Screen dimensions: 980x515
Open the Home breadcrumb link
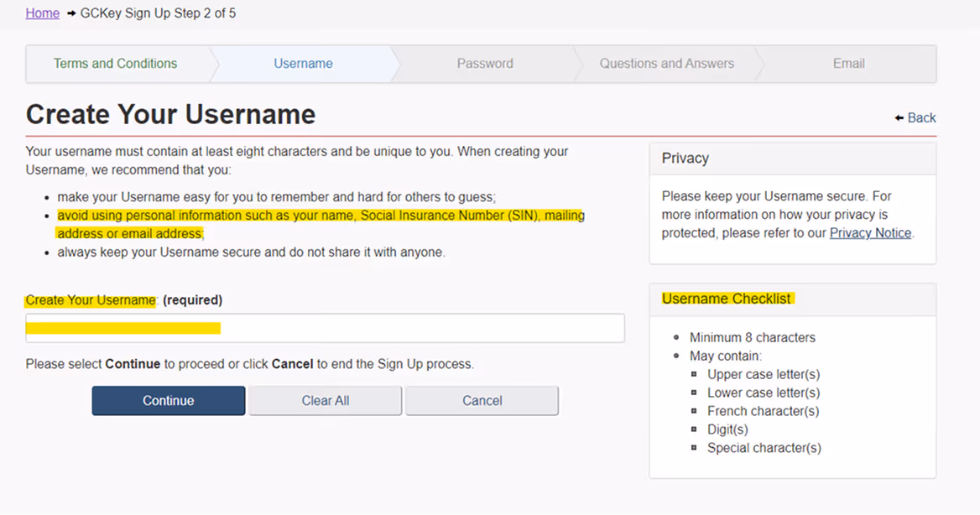pyautogui.click(x=43, y=13)
